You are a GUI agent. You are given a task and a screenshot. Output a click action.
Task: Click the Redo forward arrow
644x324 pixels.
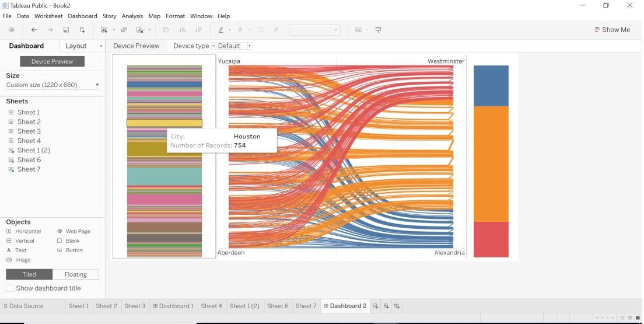click(50, 30)
